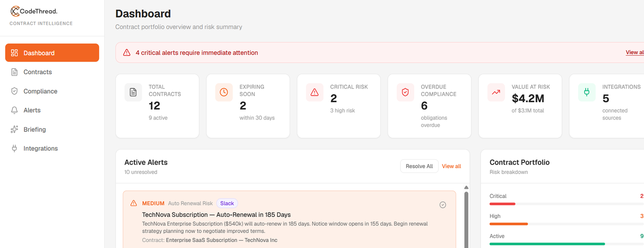This screenshot has height=248, width=644.
Task: Go to the Dashboard menu item
Action: [52, 53]
